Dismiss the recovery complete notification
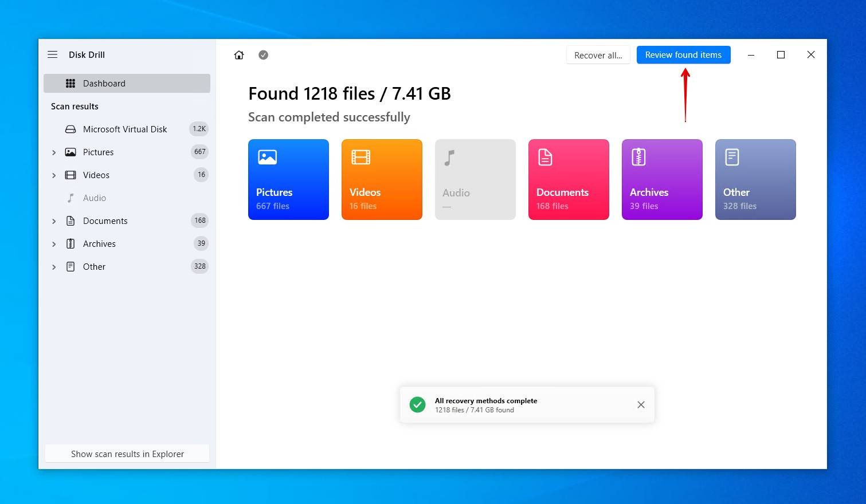 pos(641,405)
